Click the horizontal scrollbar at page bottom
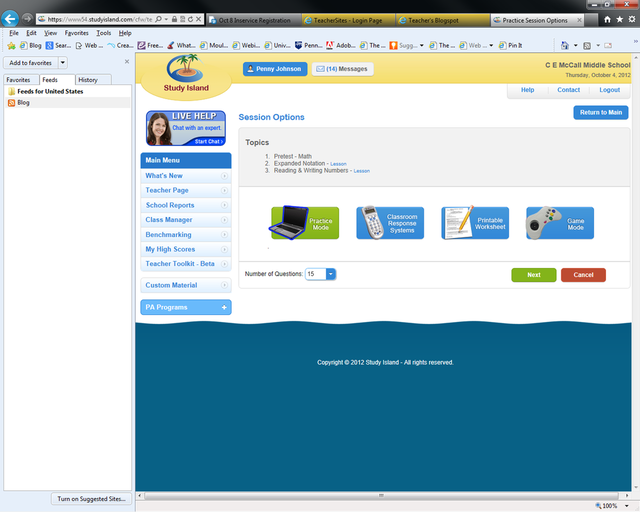The image size is (640, 512). coord(381,496)
